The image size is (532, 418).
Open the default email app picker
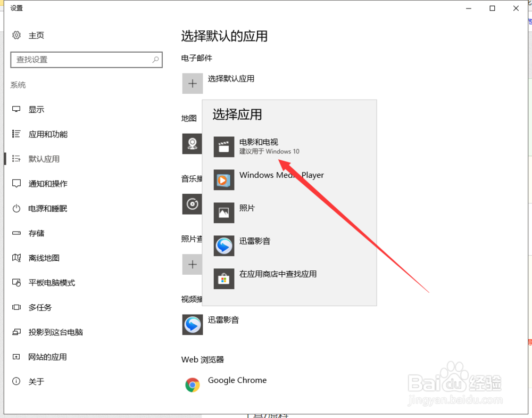pos(192,83)
